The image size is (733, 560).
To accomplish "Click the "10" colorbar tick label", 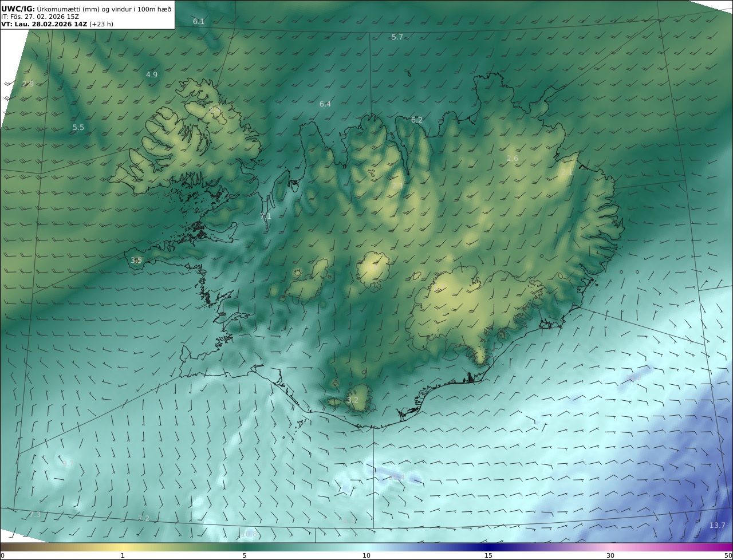I will point(366,555).
